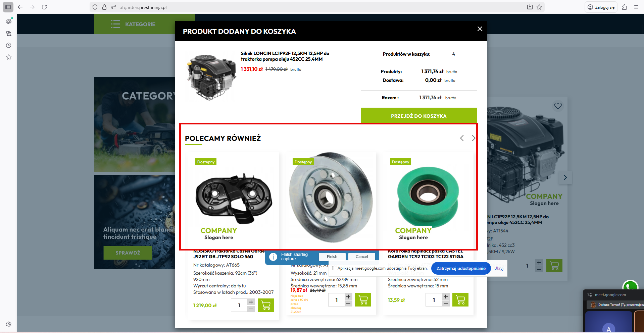Image resolution: width=644 pixels, height=333 pixels.
Task: Reload the page
Action: 44,7
